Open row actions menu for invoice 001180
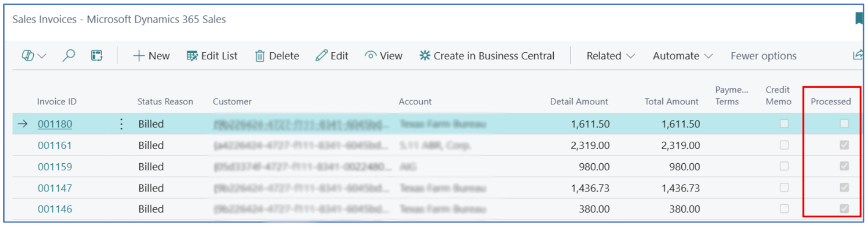Image resolution: width=868 pixels, height=226 pixels. pos(122,124)
